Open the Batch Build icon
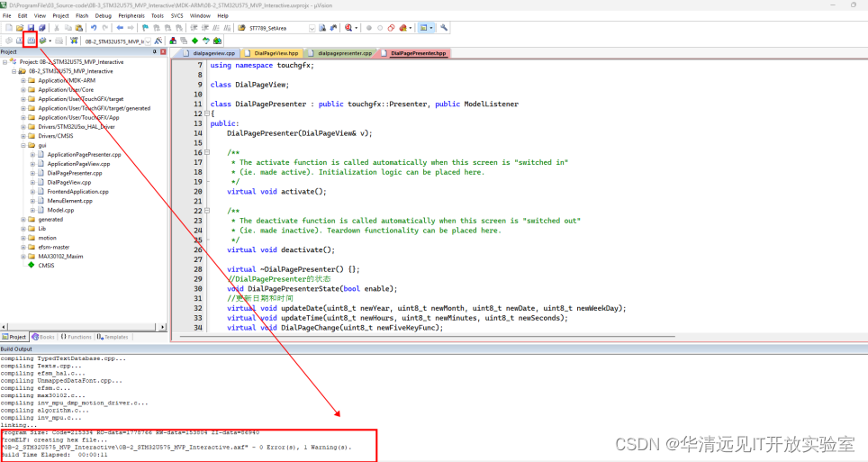Screen dimensions: 868x462 click(42, 41)
